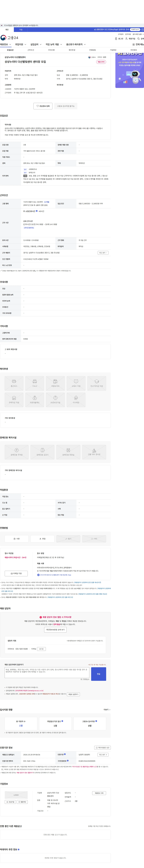Click the 관심기업 star button
Image resolution: width=144 pixels, height=868 pixels.
coord(10,802)
